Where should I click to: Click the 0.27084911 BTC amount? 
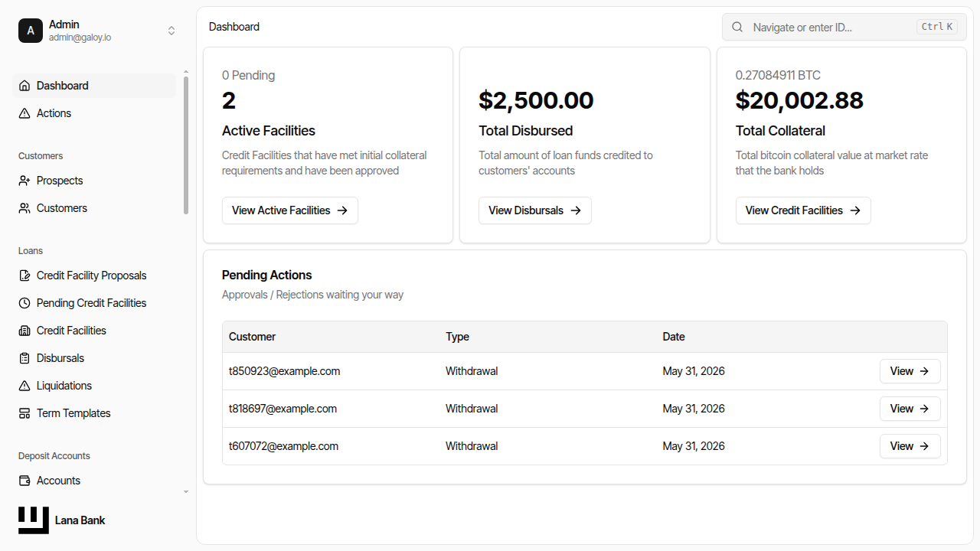(x=778, y=75)
